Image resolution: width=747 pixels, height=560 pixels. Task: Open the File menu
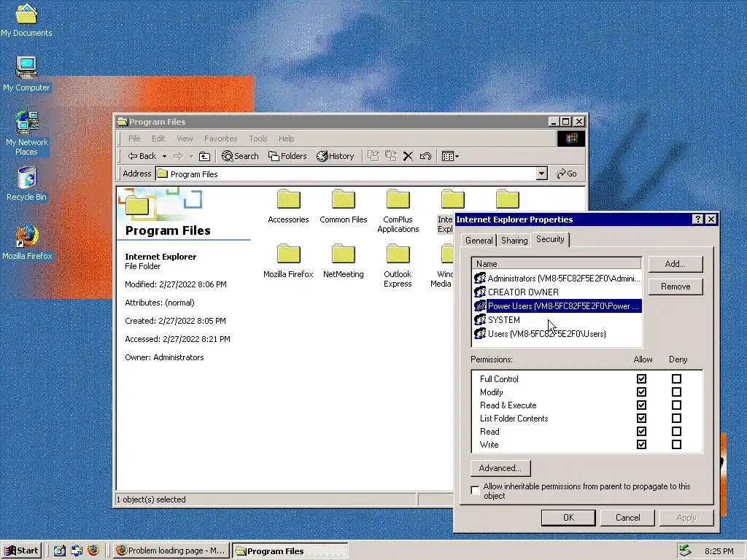(134, 139)
